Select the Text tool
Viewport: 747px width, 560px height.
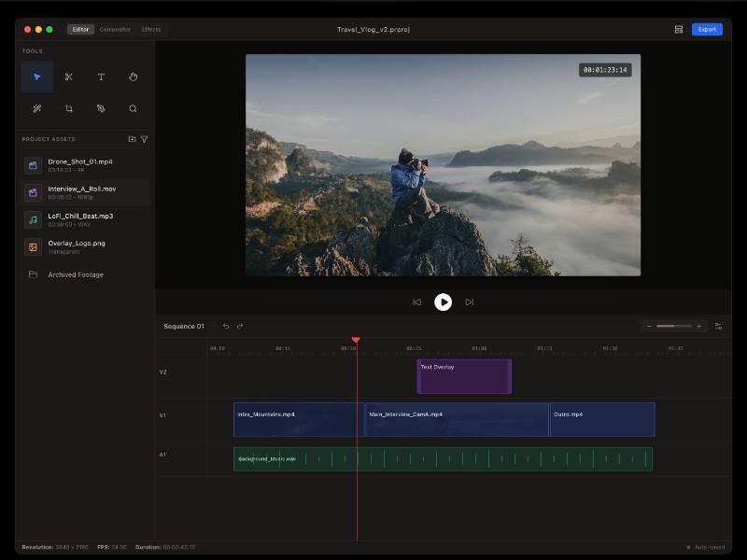coord(101,77)
